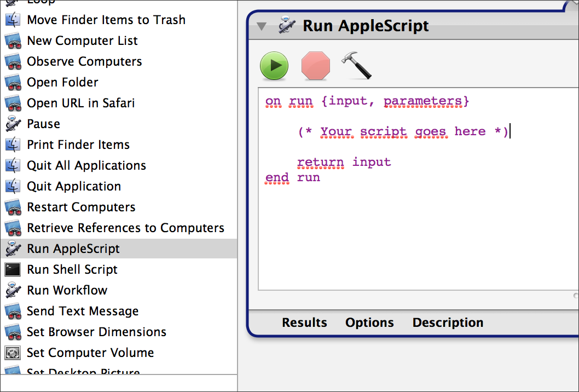Select Send Text Message action
Viewport: 579px width, 392px height.
[119, 311]
